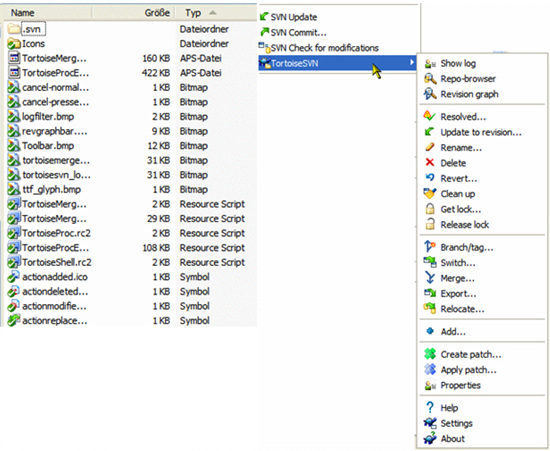The image size is (550, 451).
Task: Click the Merge icon
Action: pos(430,278)
